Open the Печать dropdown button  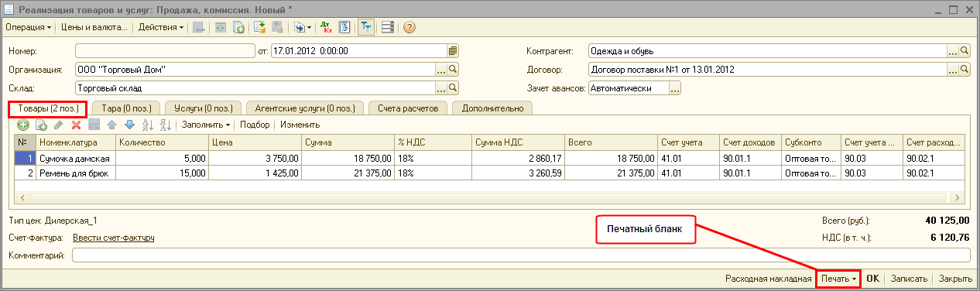(x=839, y=279)
